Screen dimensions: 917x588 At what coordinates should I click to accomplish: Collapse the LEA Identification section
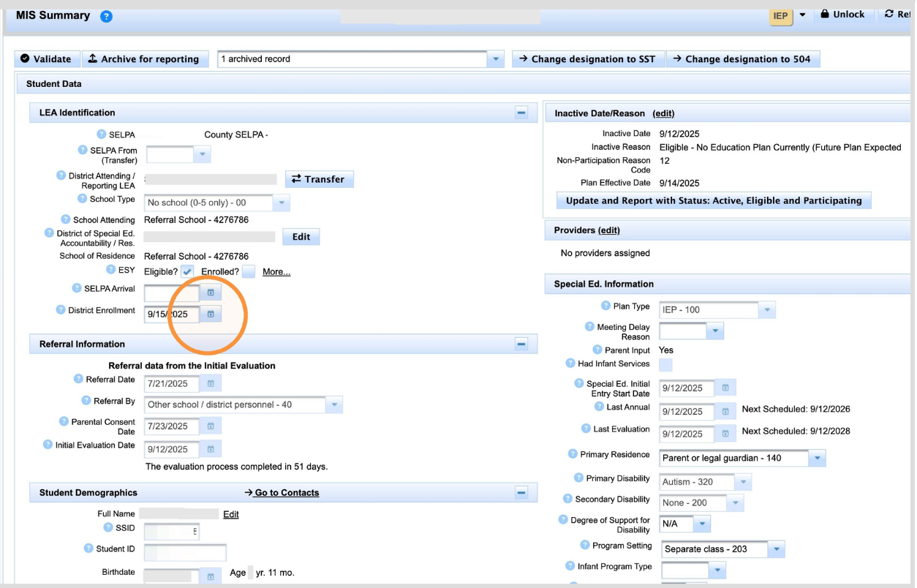[x=521, y=113]
